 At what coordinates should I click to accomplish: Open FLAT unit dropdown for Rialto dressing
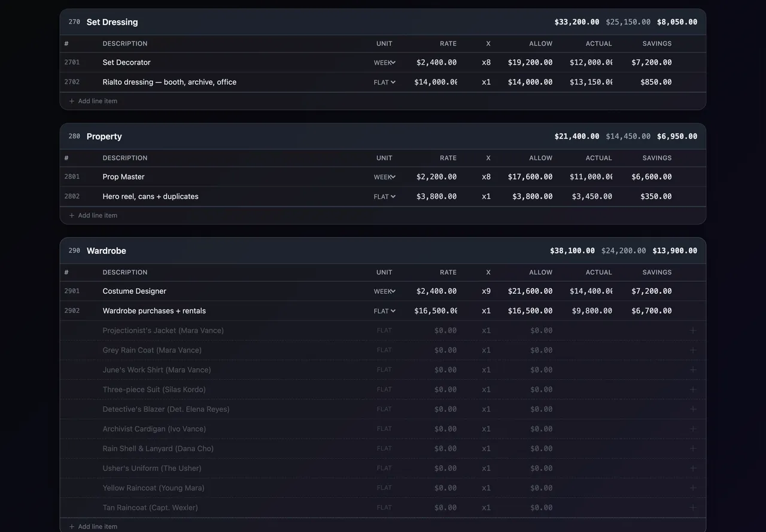point(384,82)
